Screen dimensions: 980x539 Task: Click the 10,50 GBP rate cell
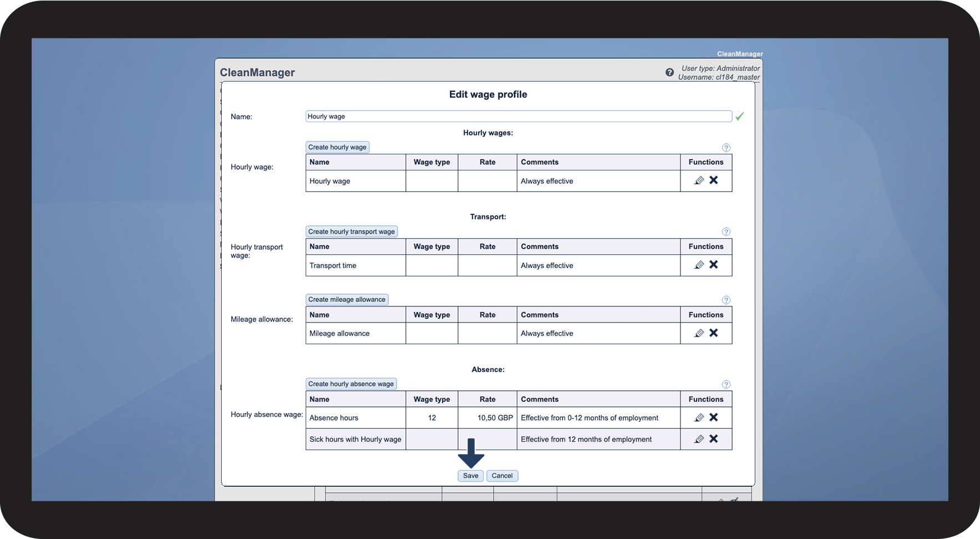click(488, 418)
